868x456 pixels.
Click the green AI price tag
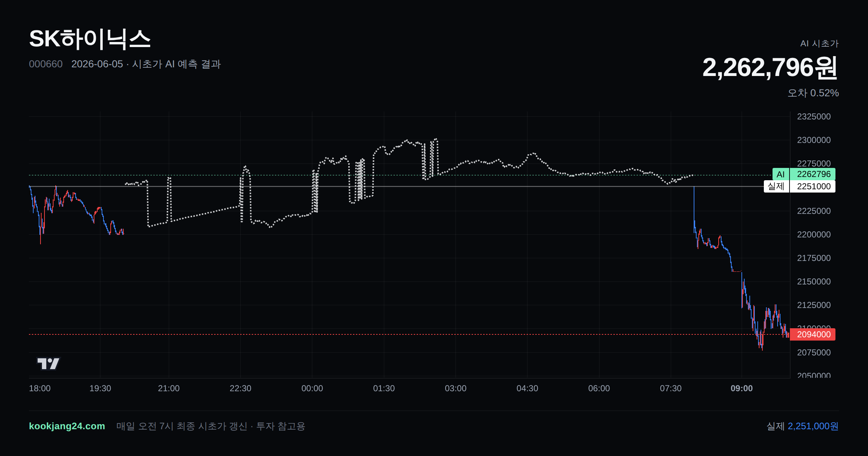point(780,174)
